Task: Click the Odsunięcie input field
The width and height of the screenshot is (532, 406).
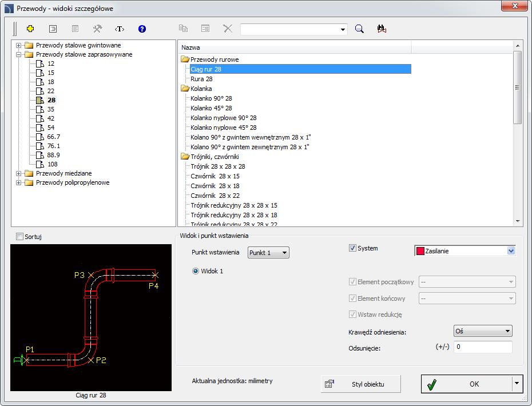Action: [x=483, y=347]
